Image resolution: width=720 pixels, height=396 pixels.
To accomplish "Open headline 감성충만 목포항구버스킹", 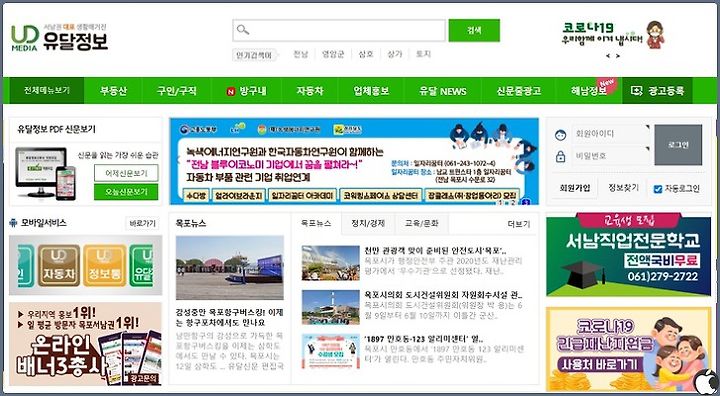I will coord(230,317).
